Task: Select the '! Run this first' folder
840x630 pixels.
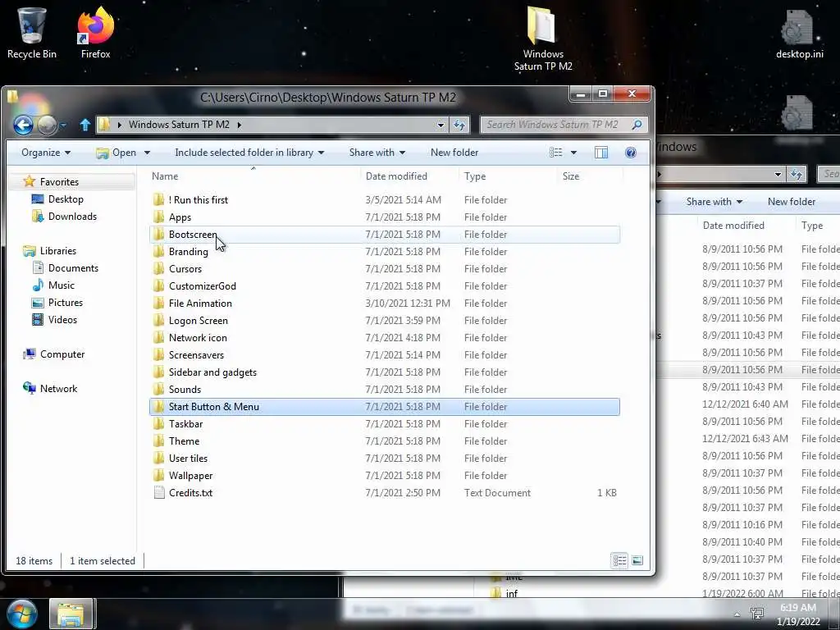Action: [x=384, y=200]
